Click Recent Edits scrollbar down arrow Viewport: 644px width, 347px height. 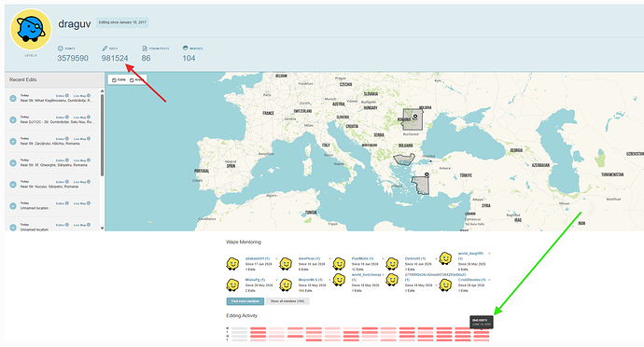pos(103,228)
